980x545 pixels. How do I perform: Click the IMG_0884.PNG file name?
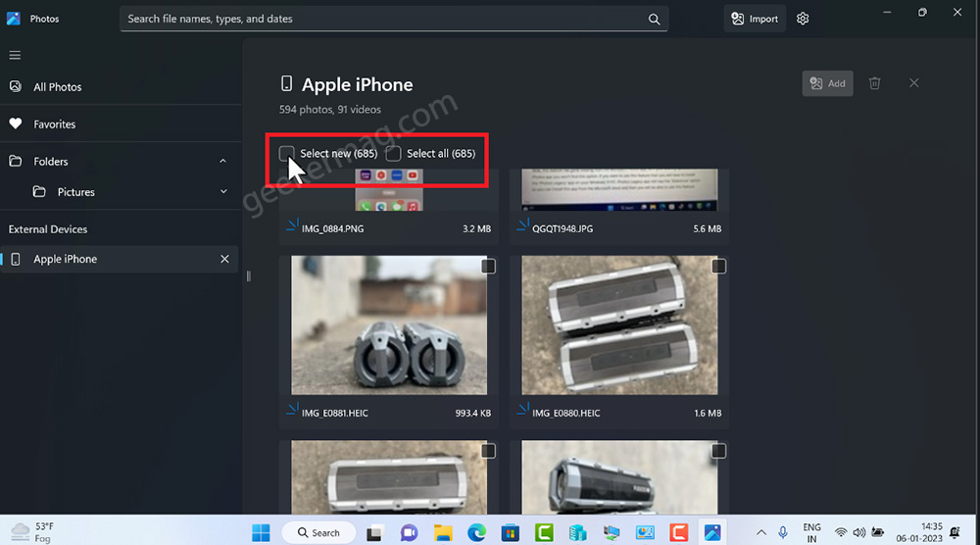tap(332, 229)
